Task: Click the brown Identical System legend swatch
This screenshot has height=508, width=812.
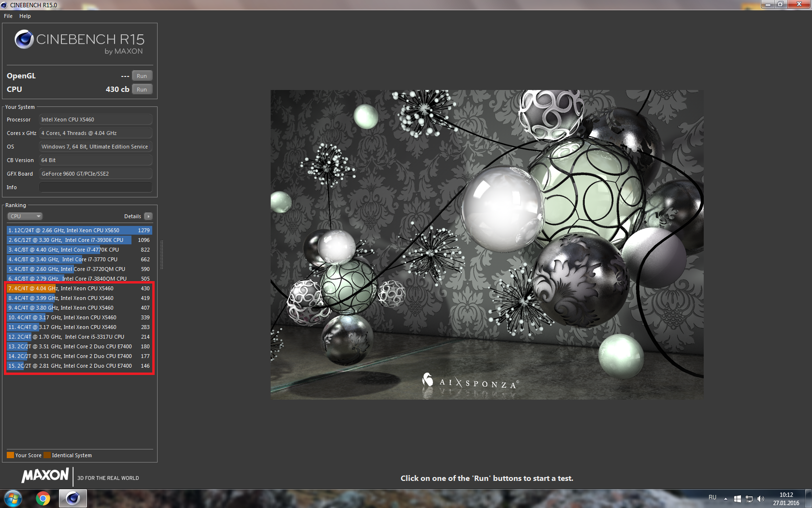Action: tap(47, 455)
